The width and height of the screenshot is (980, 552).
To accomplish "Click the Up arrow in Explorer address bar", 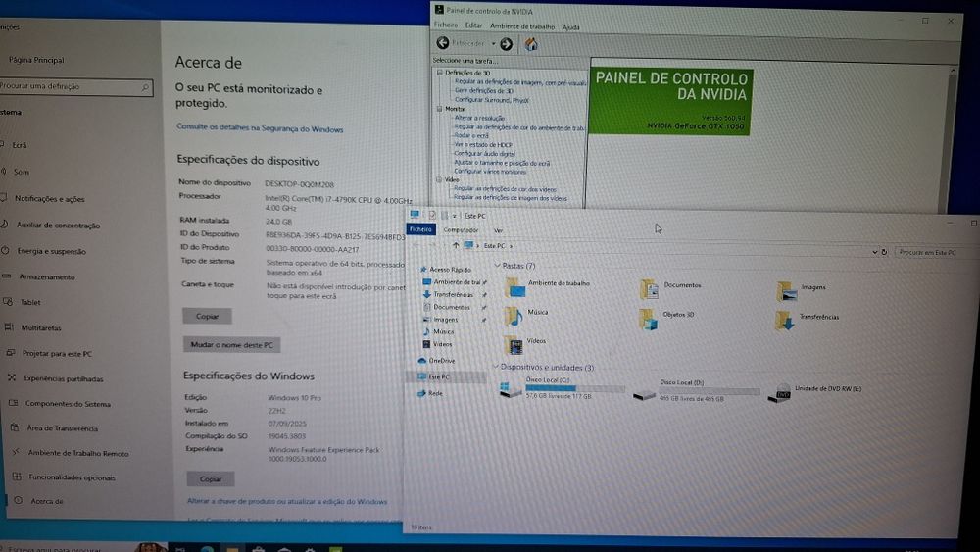I will pos(456,246).
